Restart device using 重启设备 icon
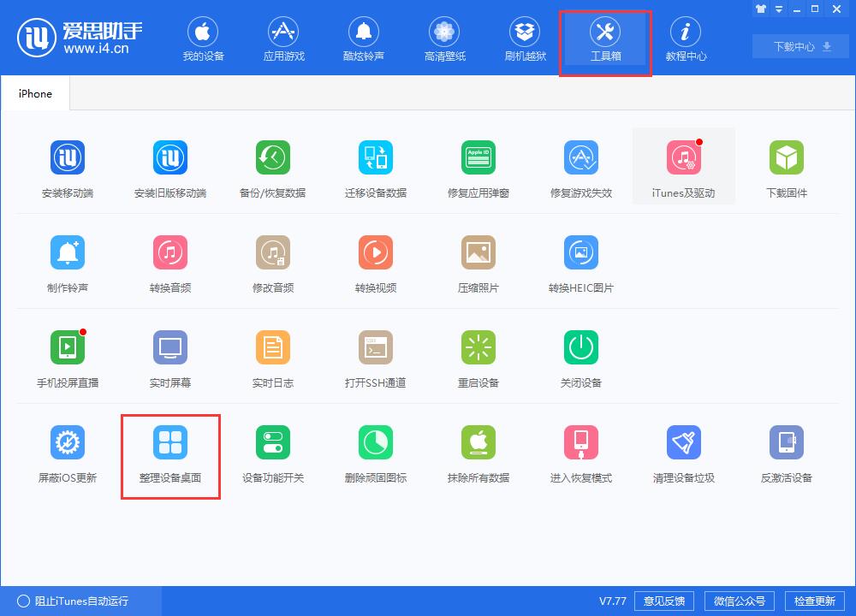 pos(479,357)
